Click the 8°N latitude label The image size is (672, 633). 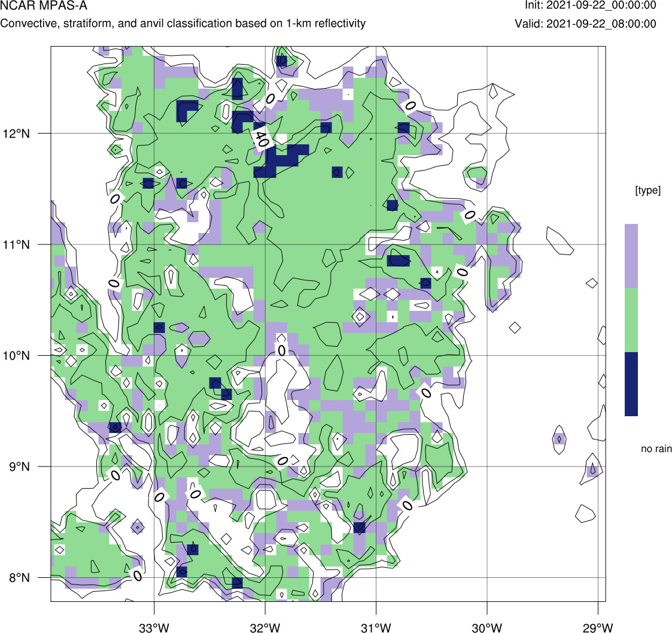point(20,578)
